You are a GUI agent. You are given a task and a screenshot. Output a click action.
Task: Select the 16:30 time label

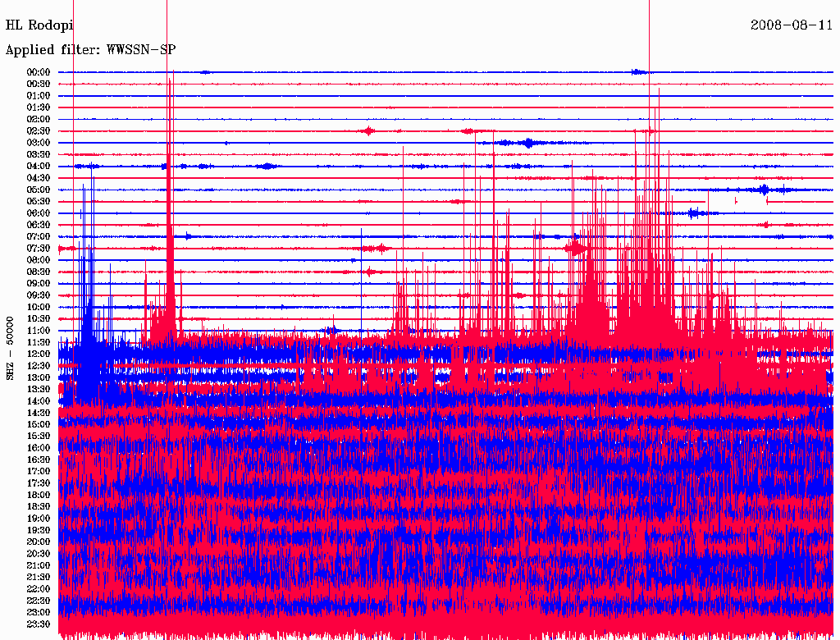pyautogui.click(x=39, y=460)
